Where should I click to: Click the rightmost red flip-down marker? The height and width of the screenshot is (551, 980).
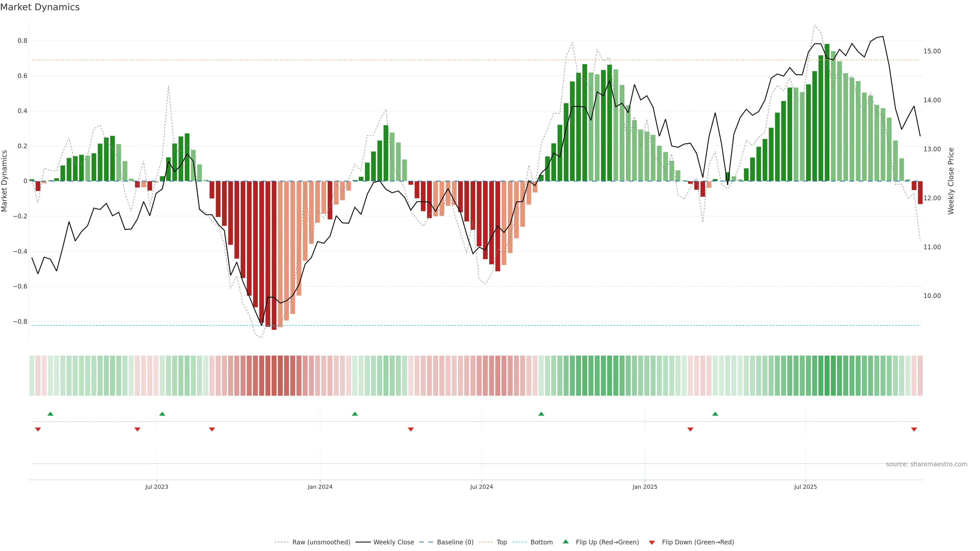[914, 429]
